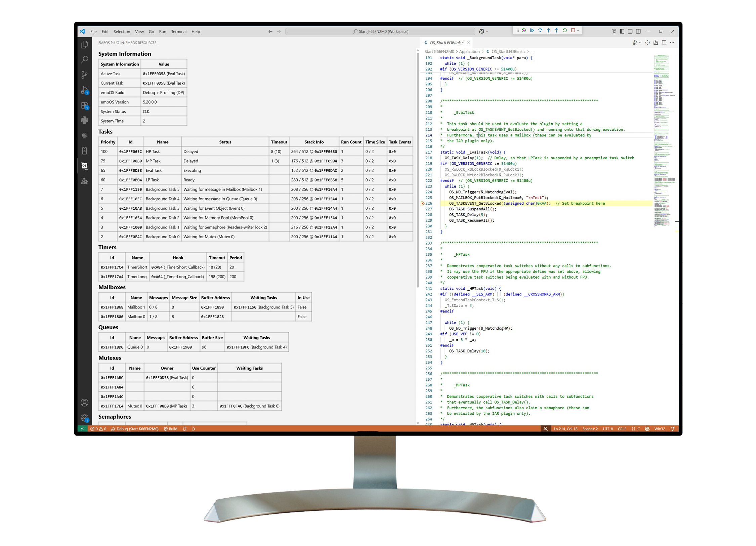
Task: Toggle the primary side bar layout button
Action: [622, 31]
